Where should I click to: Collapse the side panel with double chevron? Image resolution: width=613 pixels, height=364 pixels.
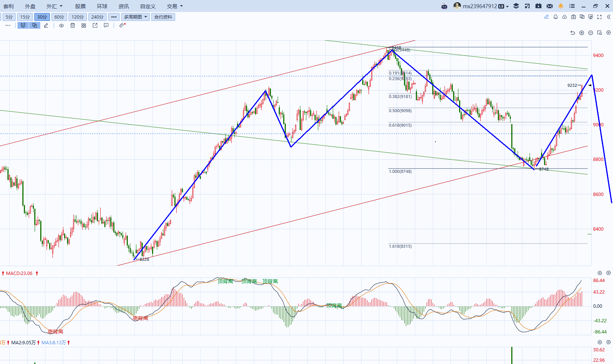(x=609, y=17)
